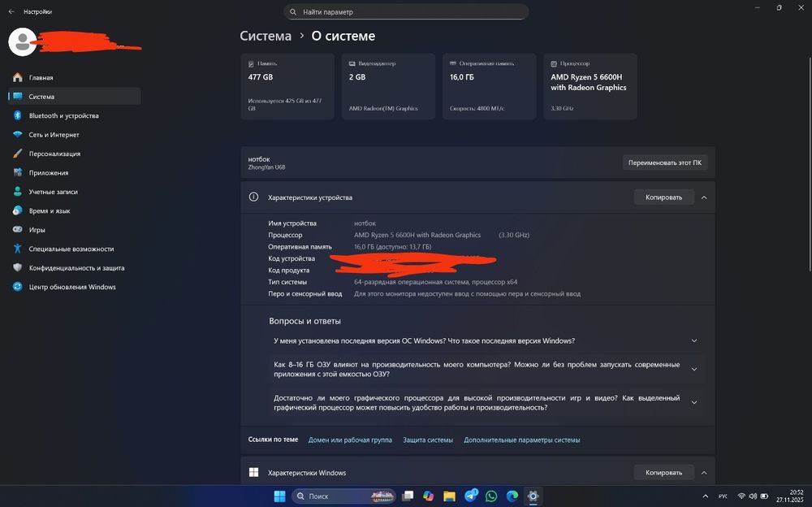Open the Оперативная память 16,0 ГБ card

click(x=489, y=86)
